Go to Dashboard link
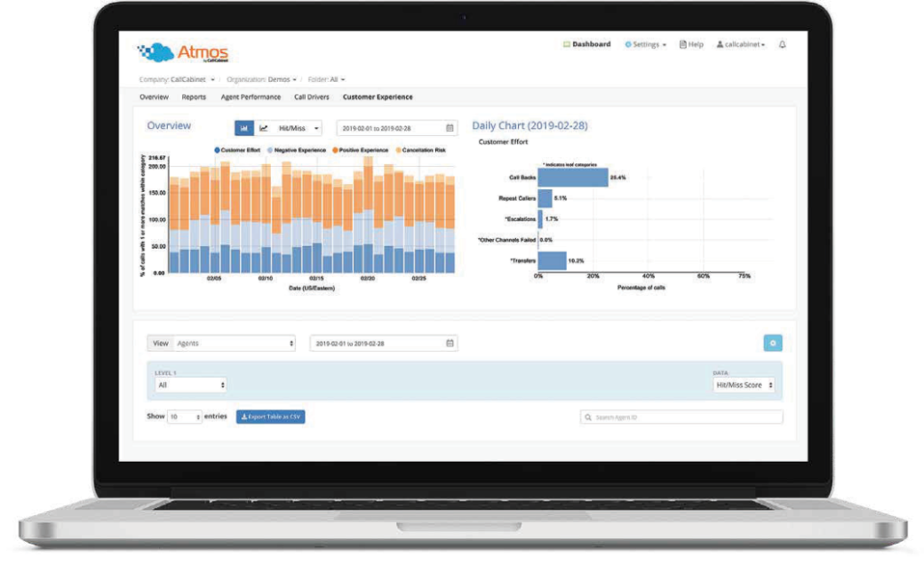 pyautogui.click(x=587, y=44)
